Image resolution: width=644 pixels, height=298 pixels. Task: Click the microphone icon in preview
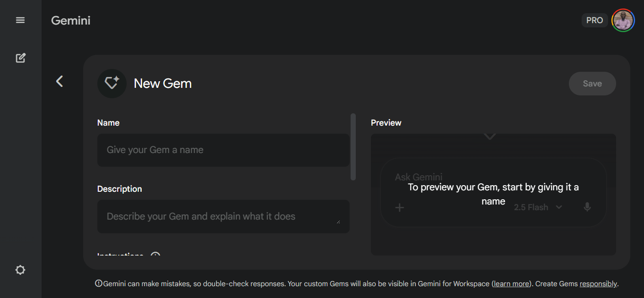coord(587,207)
